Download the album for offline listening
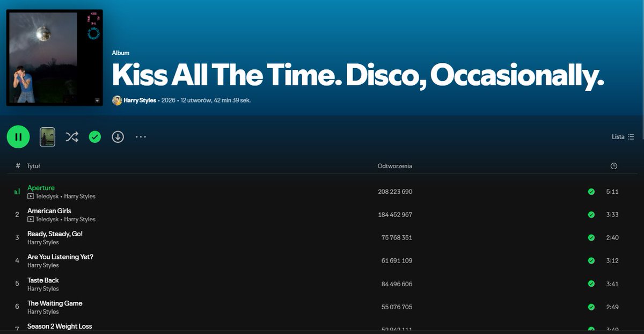This screenshot has width=644, height=334. point(118,137)
